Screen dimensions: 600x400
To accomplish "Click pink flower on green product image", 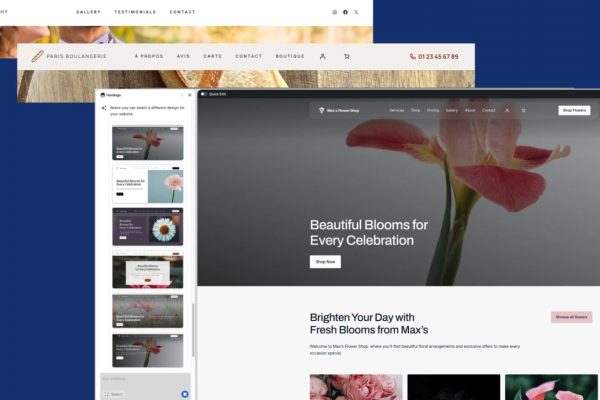I will point(551,387).
